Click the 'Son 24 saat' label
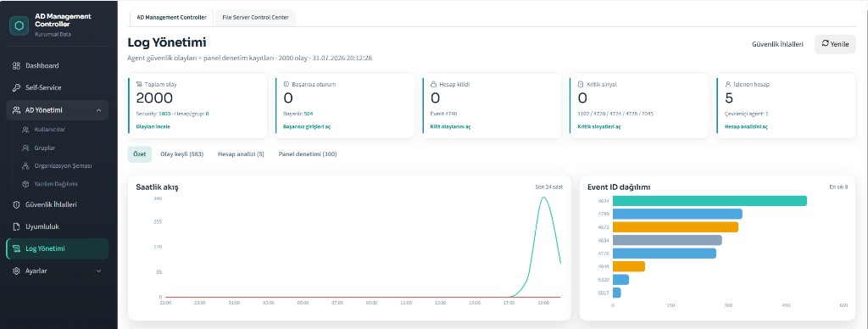 549,187
